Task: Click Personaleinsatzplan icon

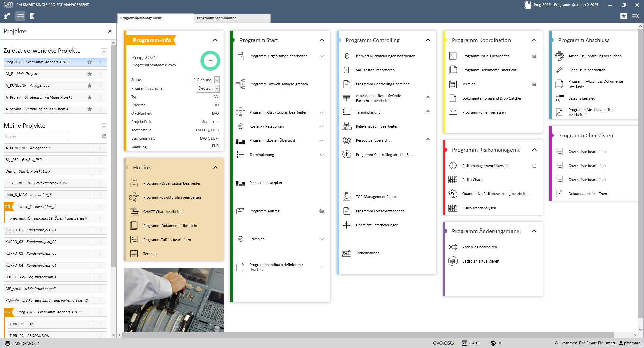Action: (x=240, y=183)
